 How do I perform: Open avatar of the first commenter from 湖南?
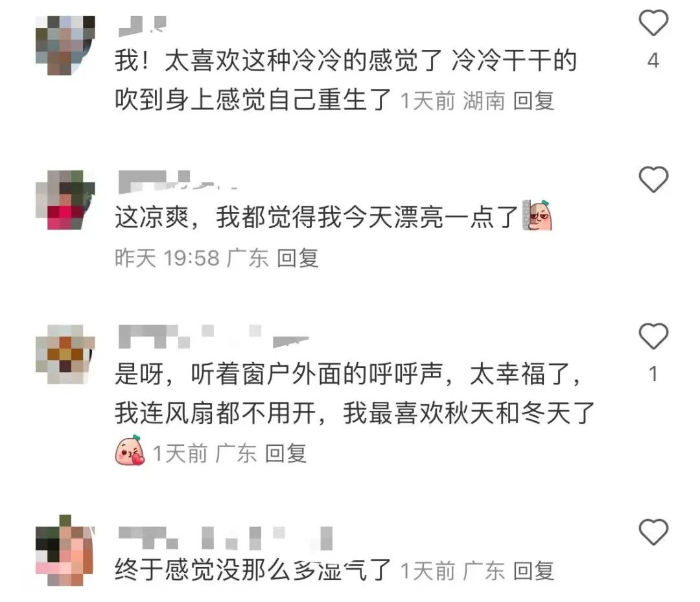click(65, 45)
